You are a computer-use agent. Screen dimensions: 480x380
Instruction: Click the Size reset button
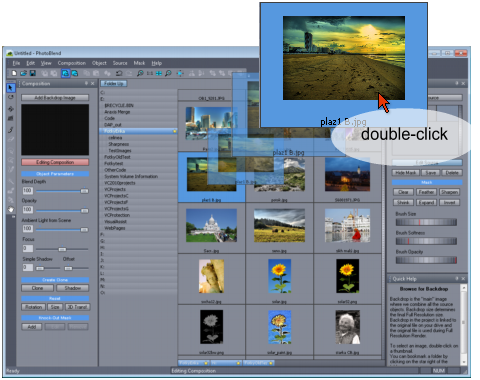[55, 307]
